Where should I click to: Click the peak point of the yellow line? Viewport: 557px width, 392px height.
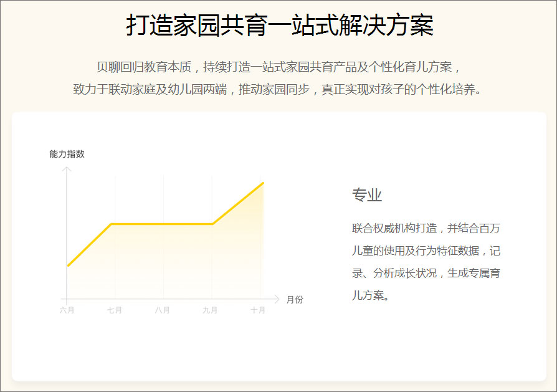[262, 183]
